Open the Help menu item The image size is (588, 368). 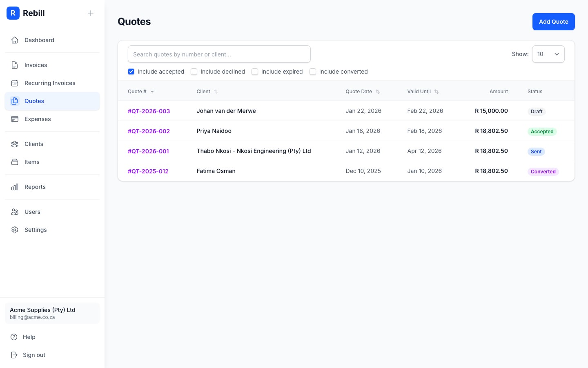click(x=29, y=337)
